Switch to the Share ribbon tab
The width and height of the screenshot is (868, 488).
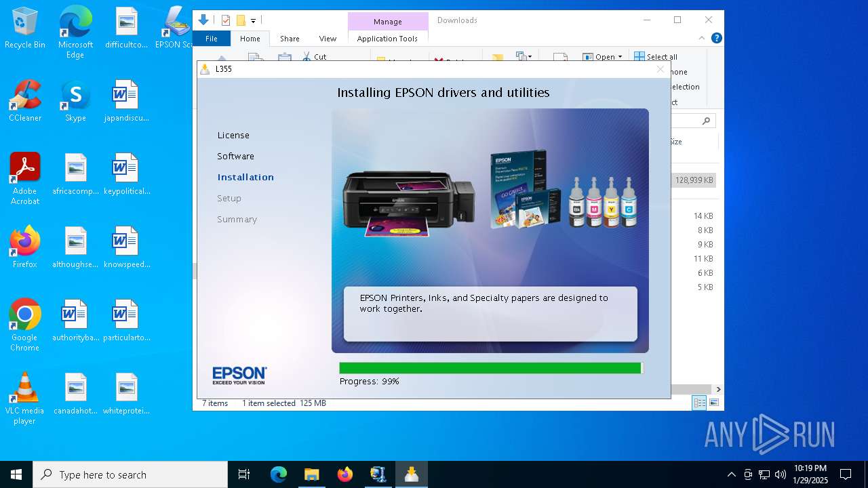(x=290, y=39)
